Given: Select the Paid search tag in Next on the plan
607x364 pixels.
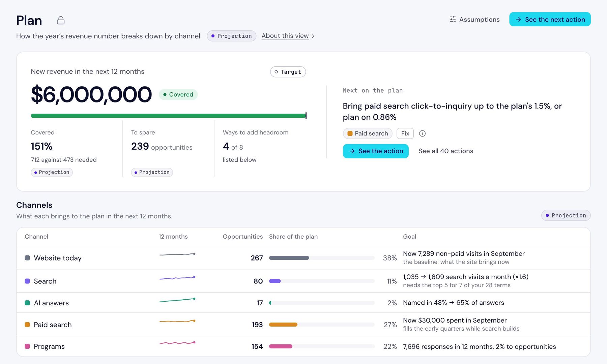Looking at the screenshot, I should [x=368, y=133].
